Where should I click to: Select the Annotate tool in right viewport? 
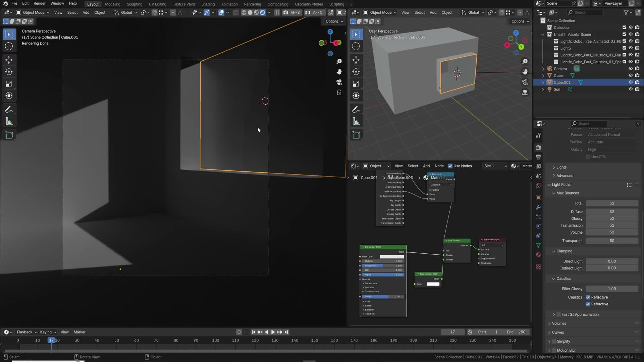click(356, 110)
